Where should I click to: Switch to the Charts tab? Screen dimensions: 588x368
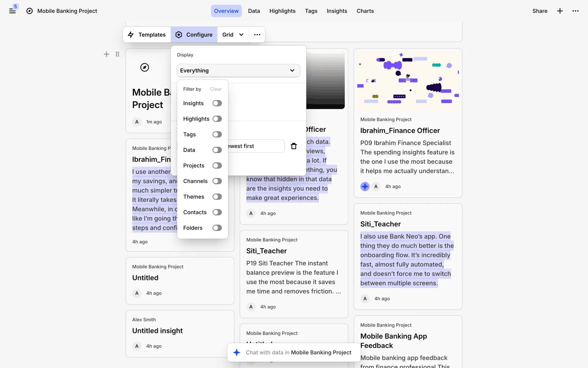point(365,11)
